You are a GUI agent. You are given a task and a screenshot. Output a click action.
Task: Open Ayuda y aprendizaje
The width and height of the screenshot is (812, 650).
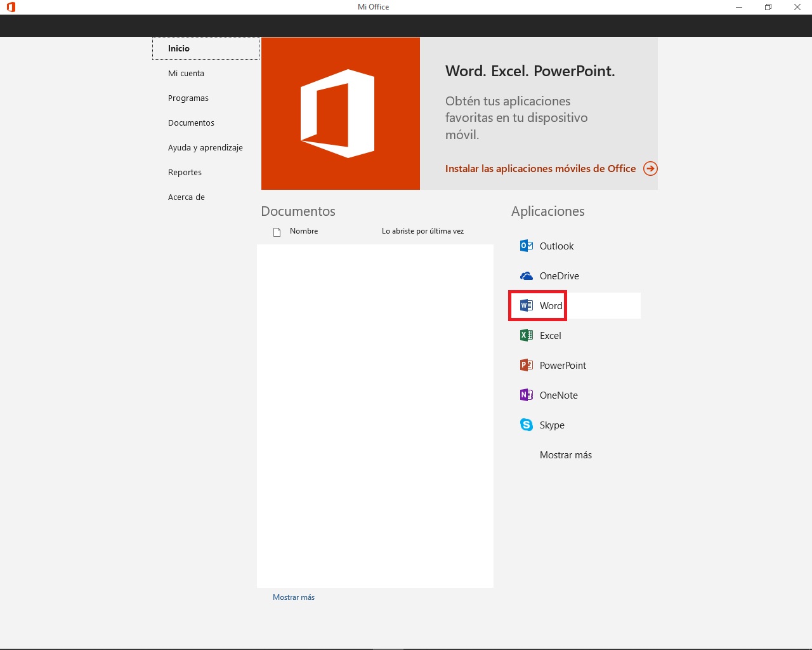point(206,147)
